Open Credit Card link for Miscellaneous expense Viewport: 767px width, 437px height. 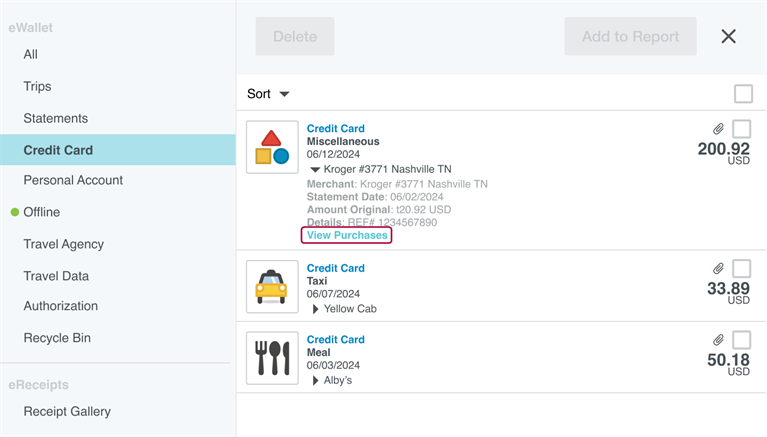[336, 128]
